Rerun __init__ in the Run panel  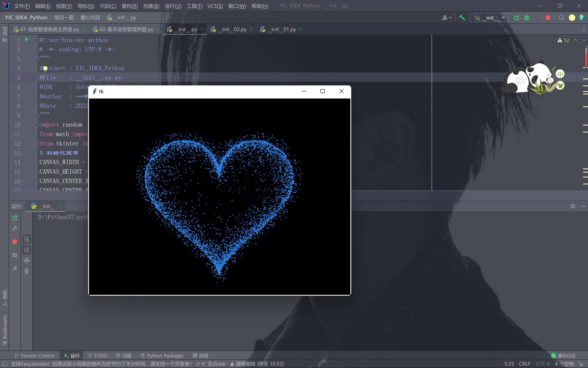coord(15,218)
